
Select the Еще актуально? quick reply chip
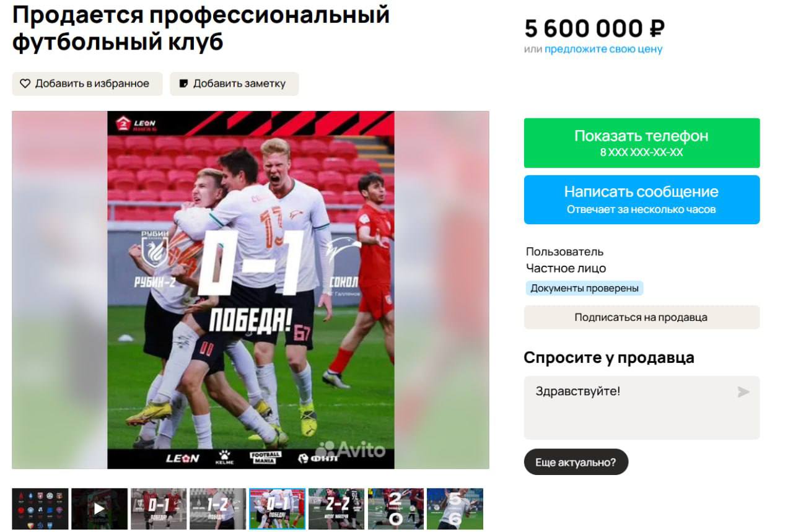(x=576, y=462)
